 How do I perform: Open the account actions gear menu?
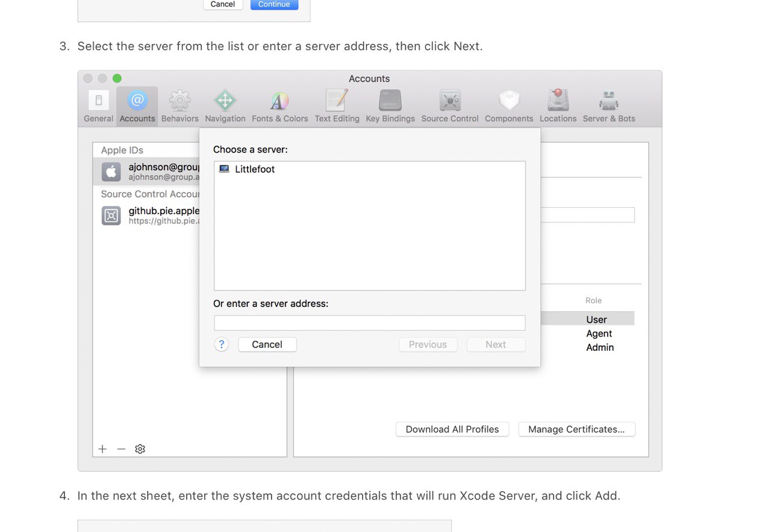(x=140, y=449)
